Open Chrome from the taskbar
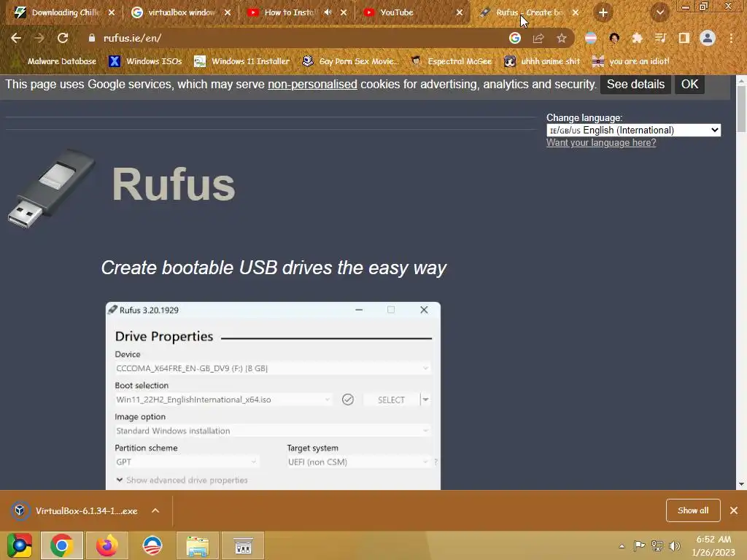 click(x=62, y=545)
